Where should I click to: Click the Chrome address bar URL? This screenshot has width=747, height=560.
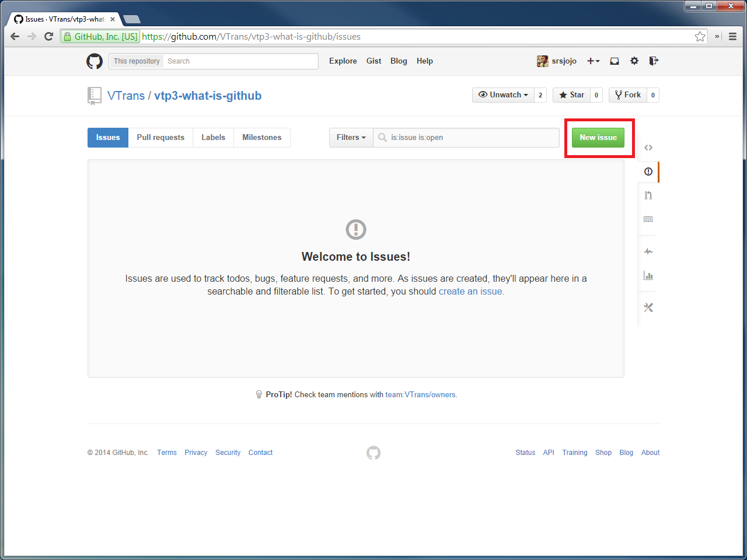(x=251, y=36)
